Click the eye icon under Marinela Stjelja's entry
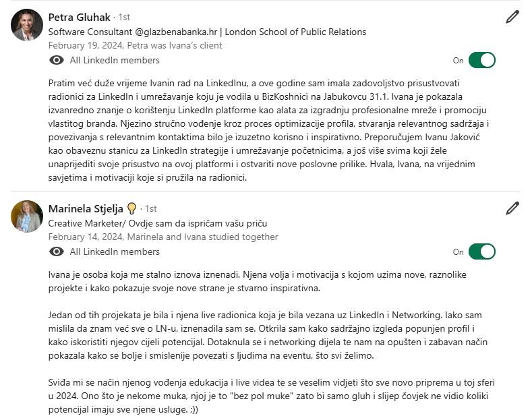The width and height of the screenshot is (532, 420). tap(57, 251)
